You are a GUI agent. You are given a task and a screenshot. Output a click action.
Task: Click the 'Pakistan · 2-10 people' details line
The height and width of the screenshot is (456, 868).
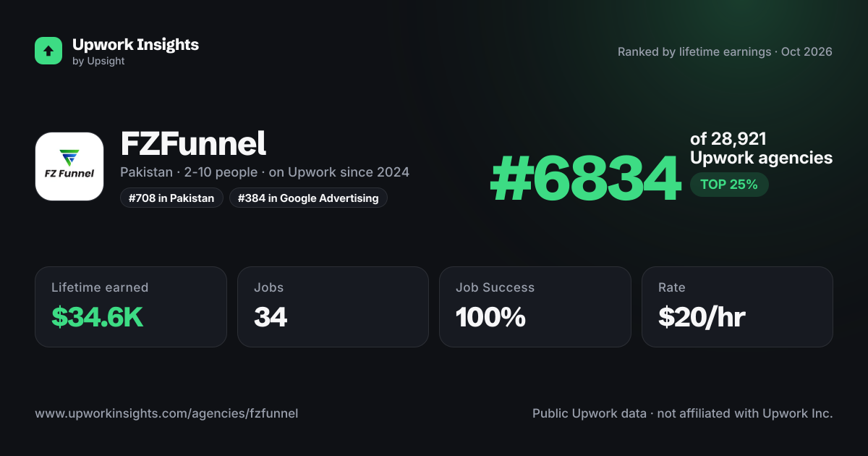pos(265,172)
